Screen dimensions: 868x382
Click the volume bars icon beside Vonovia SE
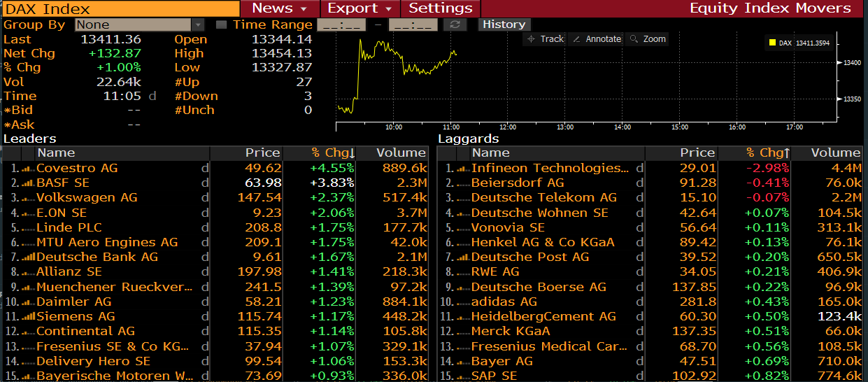click(463, 228)
